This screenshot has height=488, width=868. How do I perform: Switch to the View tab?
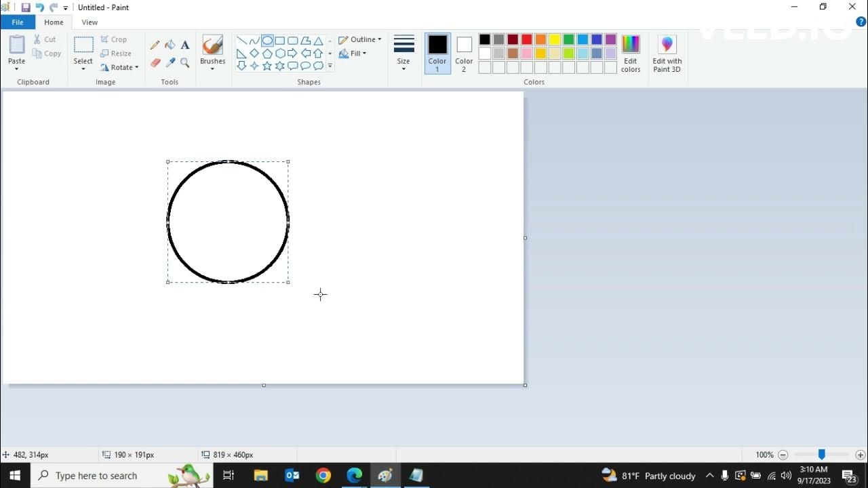[90, 22]
